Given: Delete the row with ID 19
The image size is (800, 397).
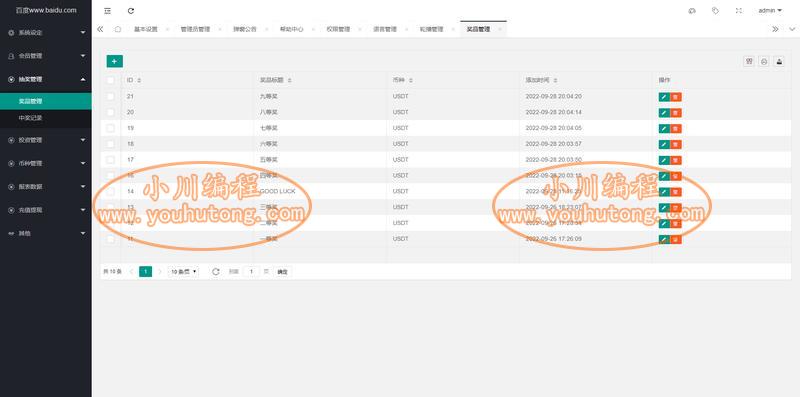Looking at the screenshot, I should click(676, 129).
